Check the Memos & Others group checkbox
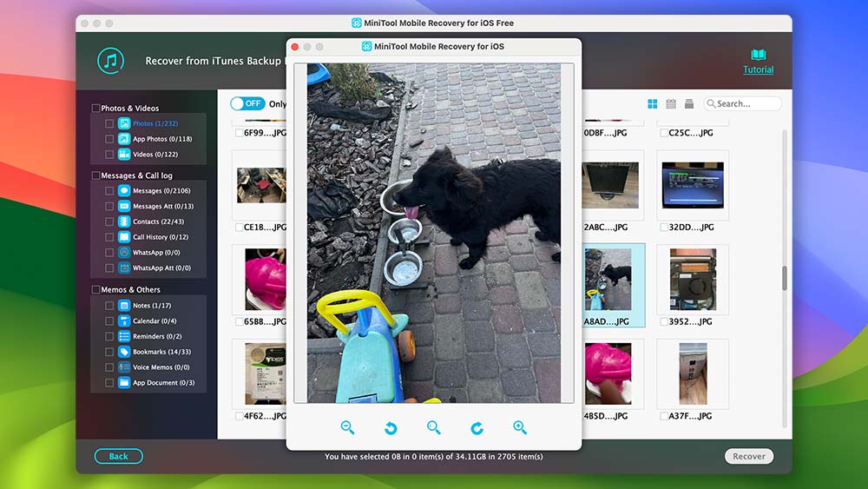Screen dimensions: 868x489 coord(95,289)
